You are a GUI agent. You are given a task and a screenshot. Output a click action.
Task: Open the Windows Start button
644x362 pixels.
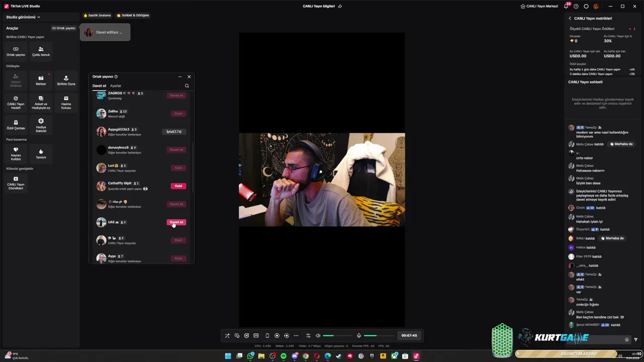228,356
